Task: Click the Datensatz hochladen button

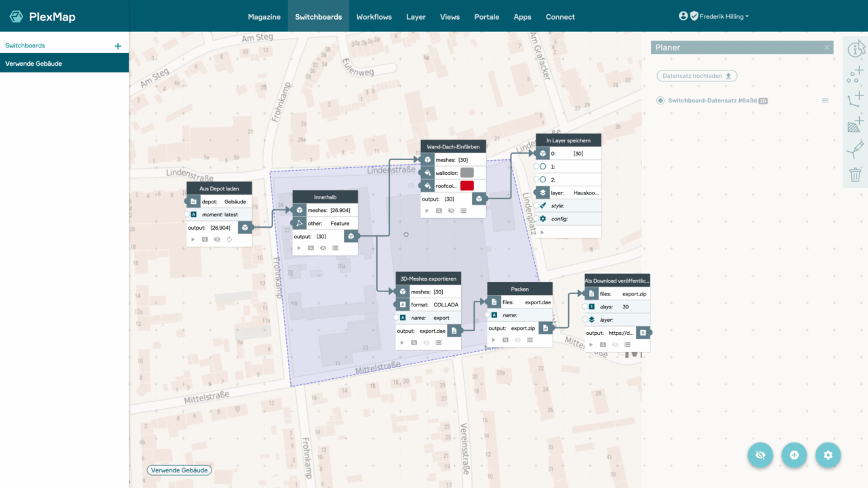Action: 696,75
